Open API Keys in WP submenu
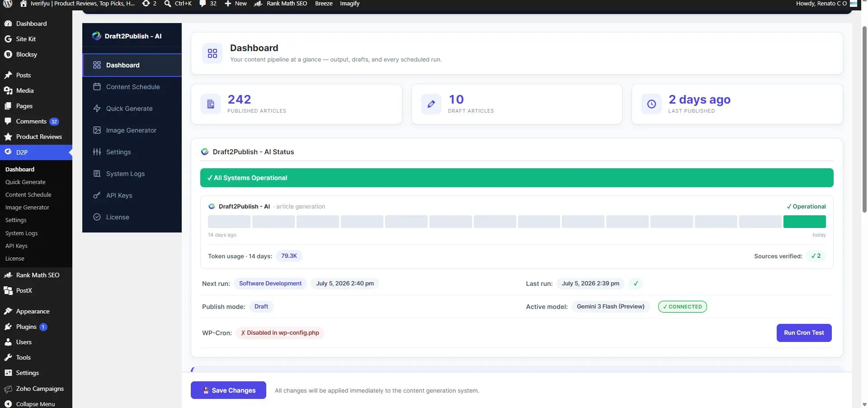This screenshot has height=408, width=868. [16, 246]
